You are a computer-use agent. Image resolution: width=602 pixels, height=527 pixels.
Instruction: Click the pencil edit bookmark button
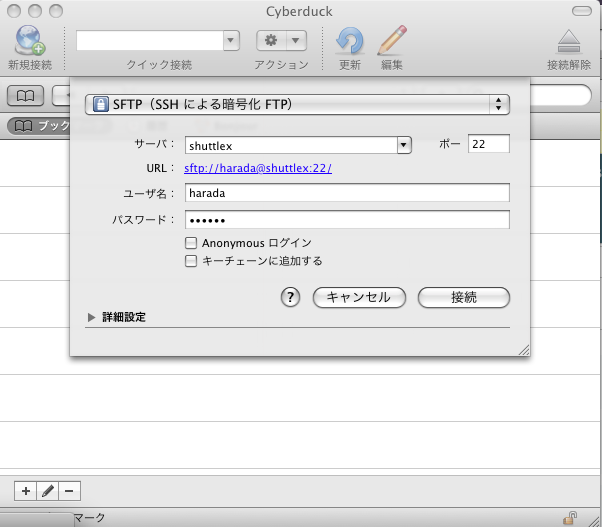47,491
